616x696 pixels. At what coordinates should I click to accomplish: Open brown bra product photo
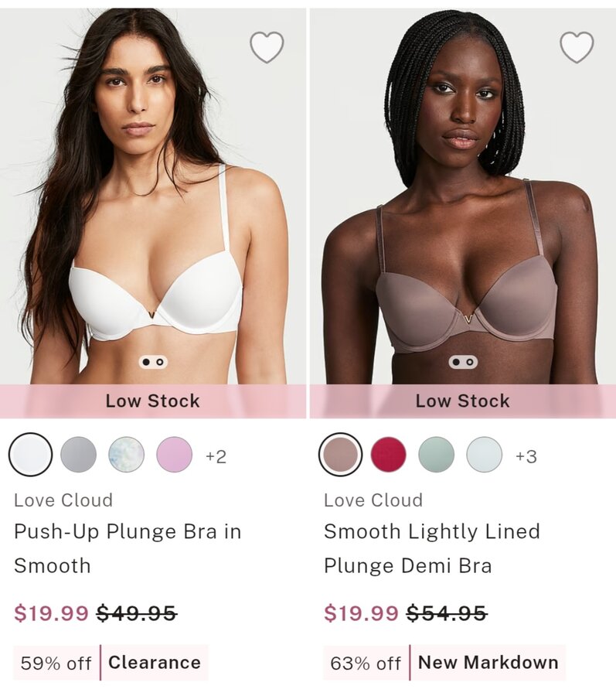coord(463,196)
